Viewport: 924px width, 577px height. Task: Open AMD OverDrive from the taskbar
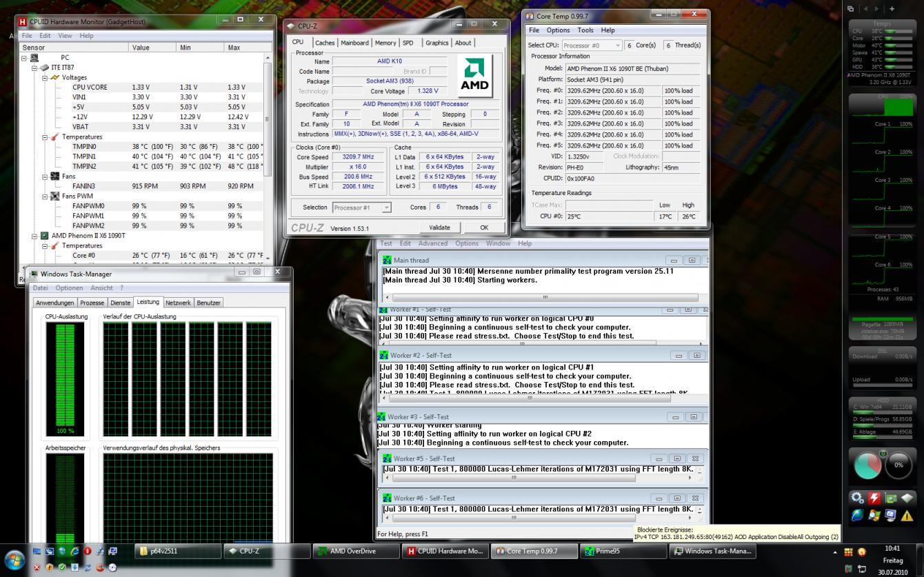[x=356, y=551]
